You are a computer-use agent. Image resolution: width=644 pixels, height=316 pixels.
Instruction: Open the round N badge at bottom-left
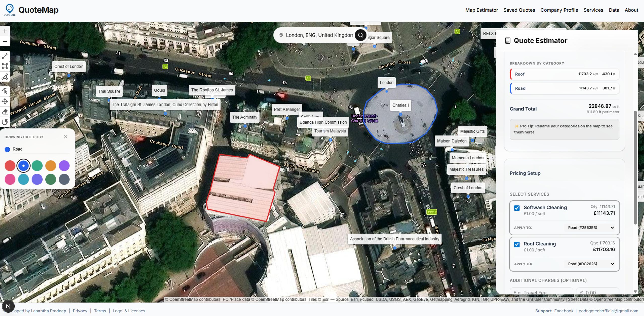pyautogui.click(x=8, y=306)
